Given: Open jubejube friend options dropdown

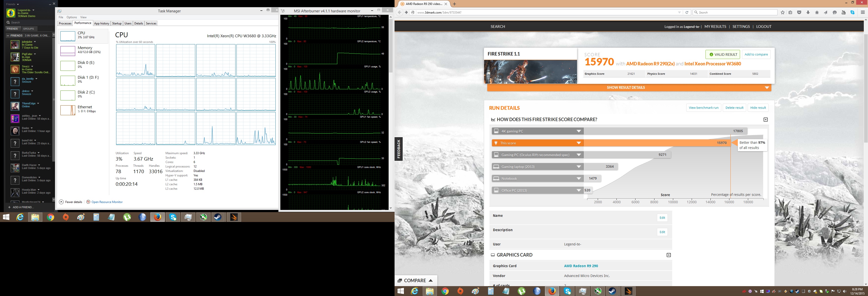Looking at the screenshot, I should coord(35,42).
